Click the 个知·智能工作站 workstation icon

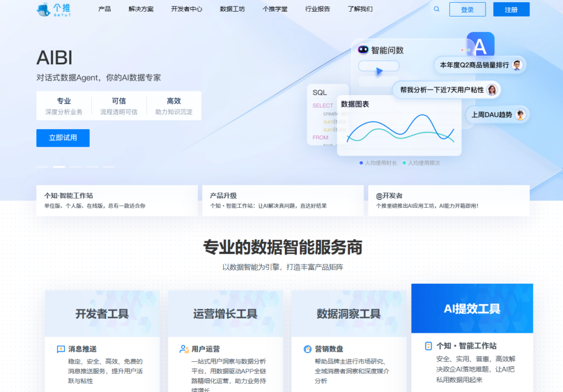pos(429,346)
